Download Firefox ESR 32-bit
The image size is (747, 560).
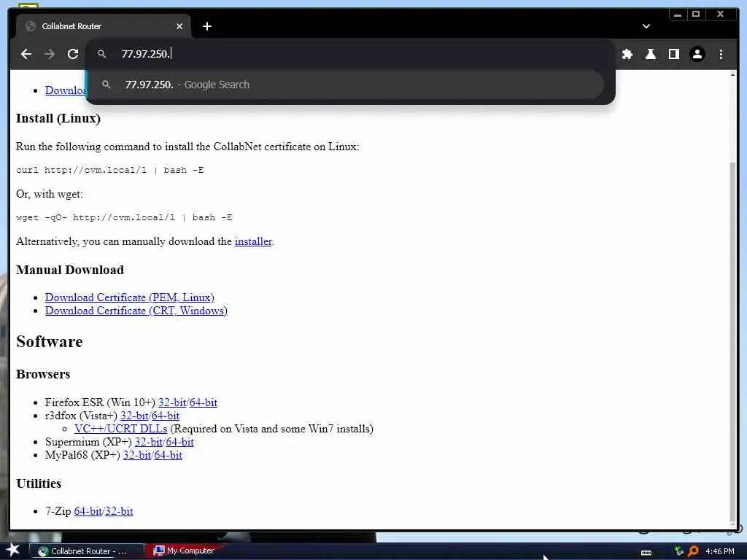172,402
